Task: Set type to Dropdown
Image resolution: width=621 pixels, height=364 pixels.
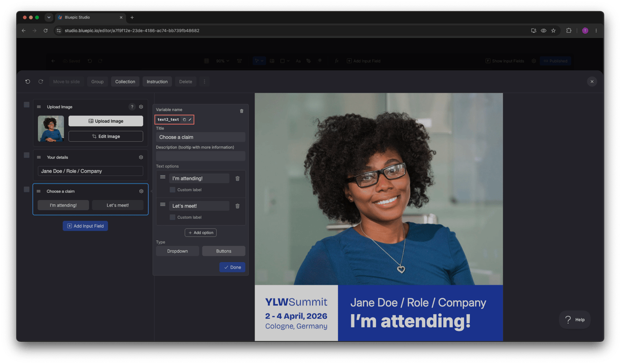Action: pyautogui.click(x=178, y=251)
